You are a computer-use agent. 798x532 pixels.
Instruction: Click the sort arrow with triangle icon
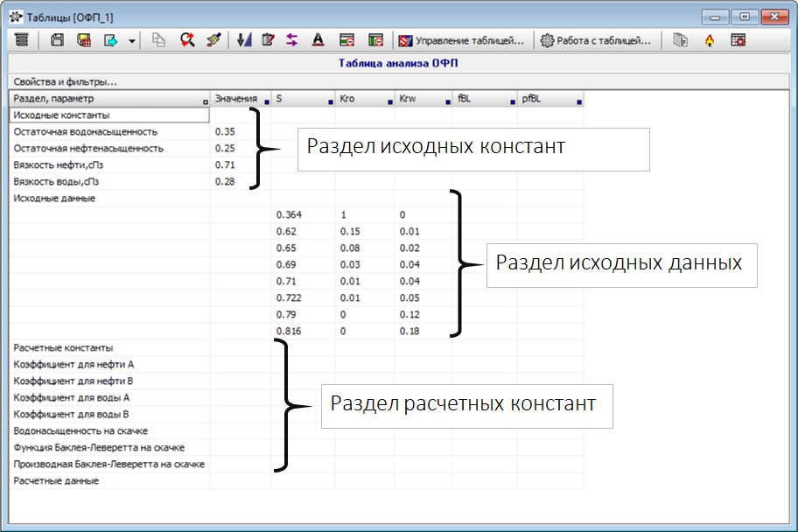coord(244,40)
